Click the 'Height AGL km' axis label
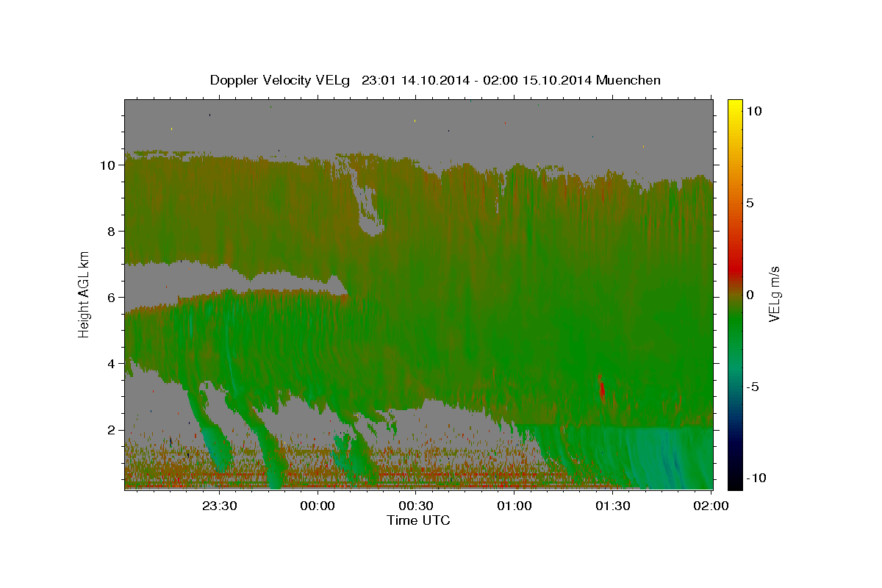Screen dimensions: 882x588 pos(84,294)
